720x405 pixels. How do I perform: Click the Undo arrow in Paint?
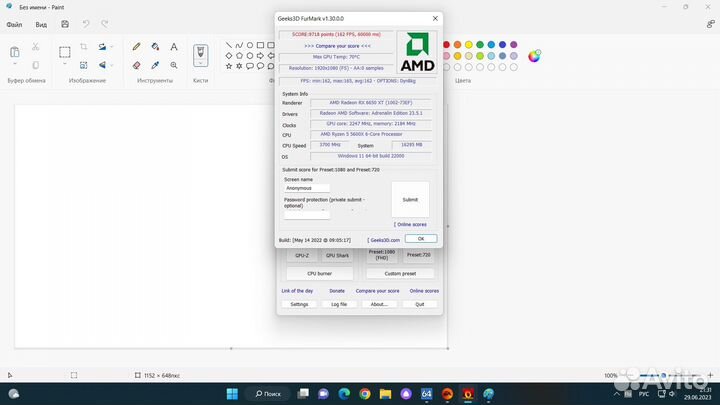(86, 24)
